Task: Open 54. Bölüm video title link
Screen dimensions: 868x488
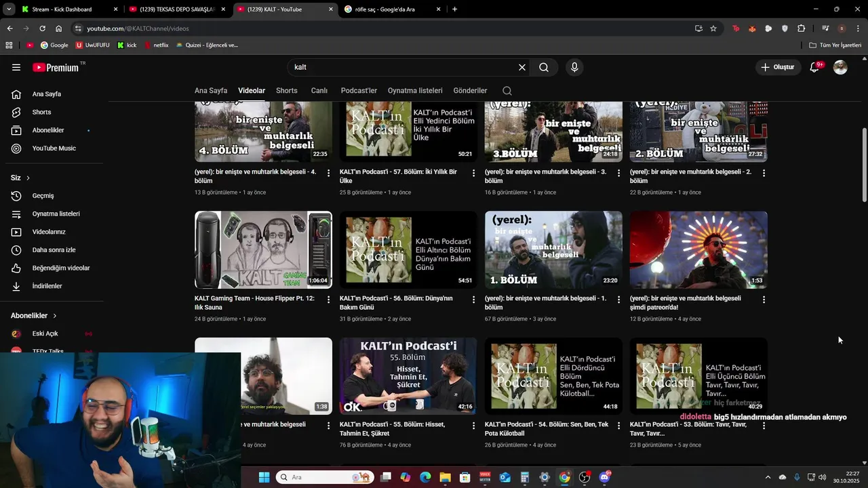Action: (x=547, y=428)
